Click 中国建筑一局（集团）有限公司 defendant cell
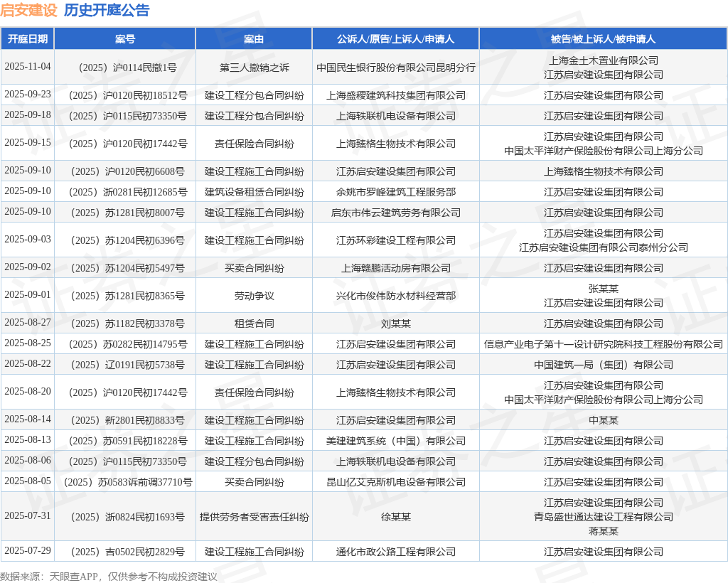728x583 pixels. pos(603,365)
